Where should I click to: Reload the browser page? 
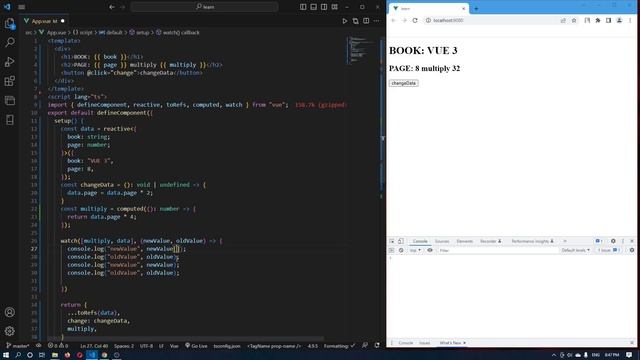click(415, 20)
